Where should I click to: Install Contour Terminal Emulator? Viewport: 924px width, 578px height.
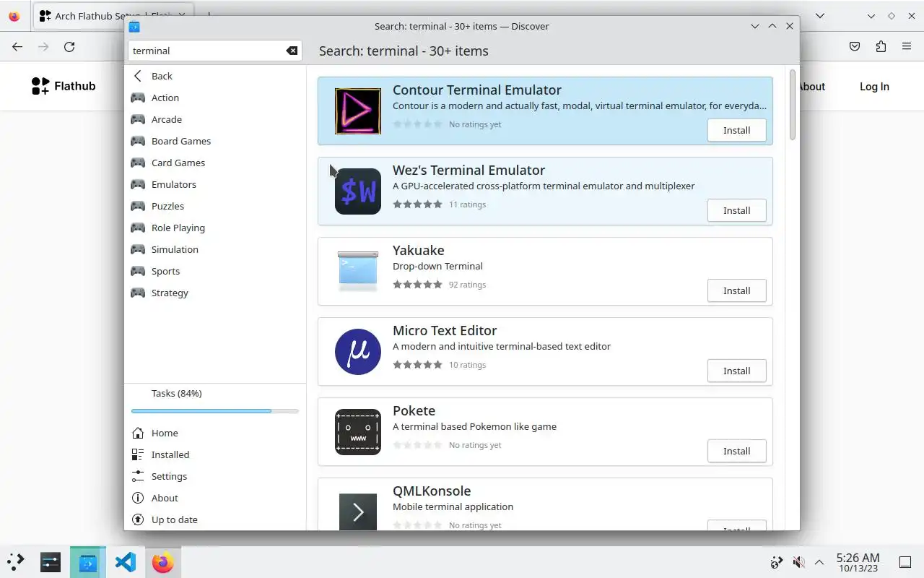coord(736,130)
